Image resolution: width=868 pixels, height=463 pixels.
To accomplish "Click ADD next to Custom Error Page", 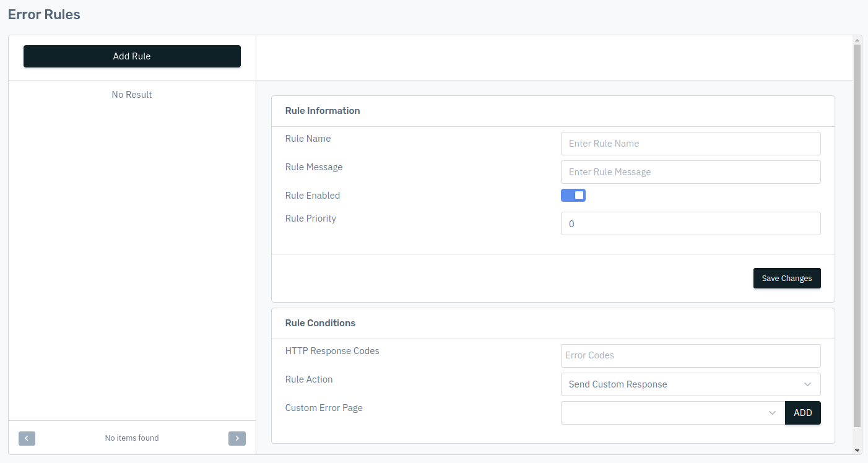I will pyautogui.click(x=803, y=413).
